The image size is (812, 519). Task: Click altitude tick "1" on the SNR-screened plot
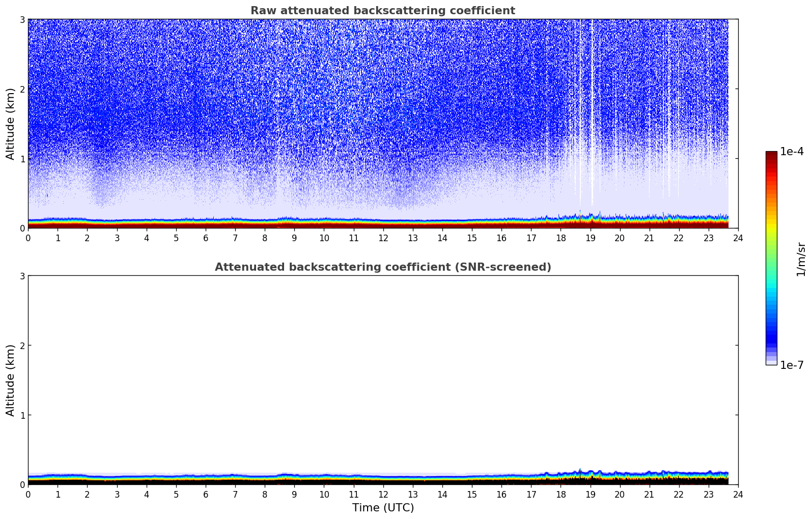coord(22,415)
